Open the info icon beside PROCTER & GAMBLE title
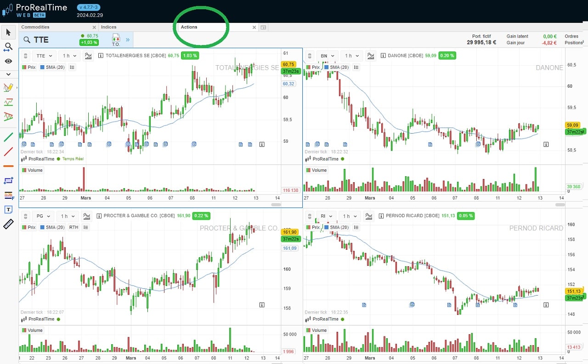This screenshot has width=588, height=364. point(99,216)
